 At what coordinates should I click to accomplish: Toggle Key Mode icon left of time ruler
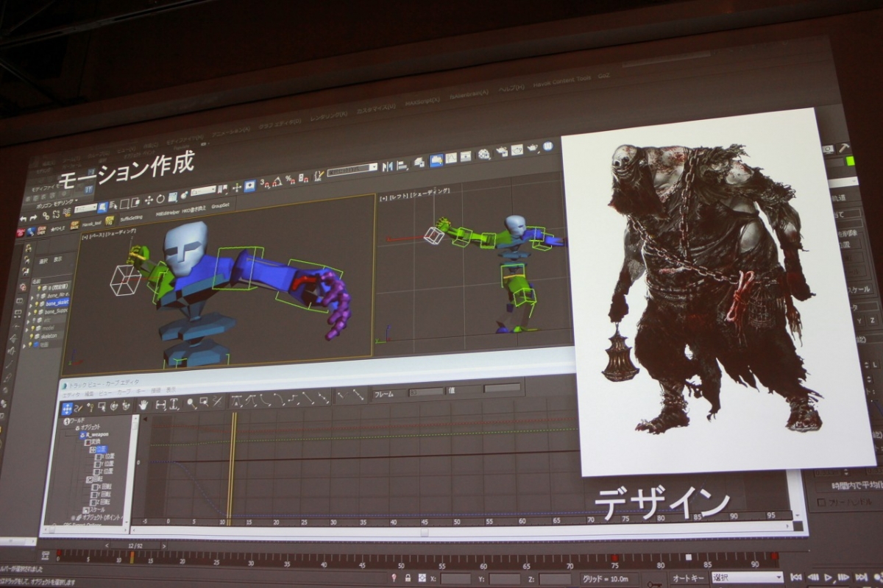[x=46, y=555]
